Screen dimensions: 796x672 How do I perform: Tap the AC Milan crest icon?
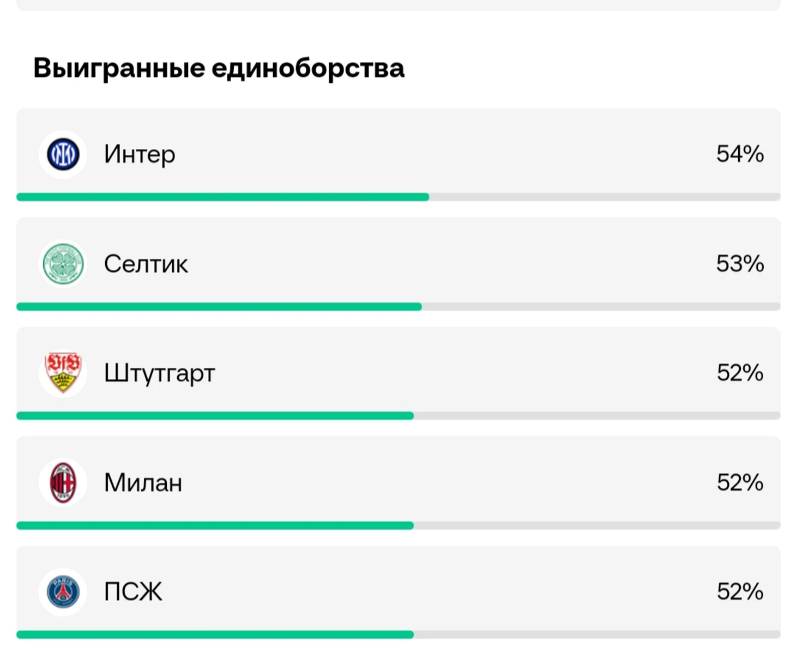click(63, 482)
